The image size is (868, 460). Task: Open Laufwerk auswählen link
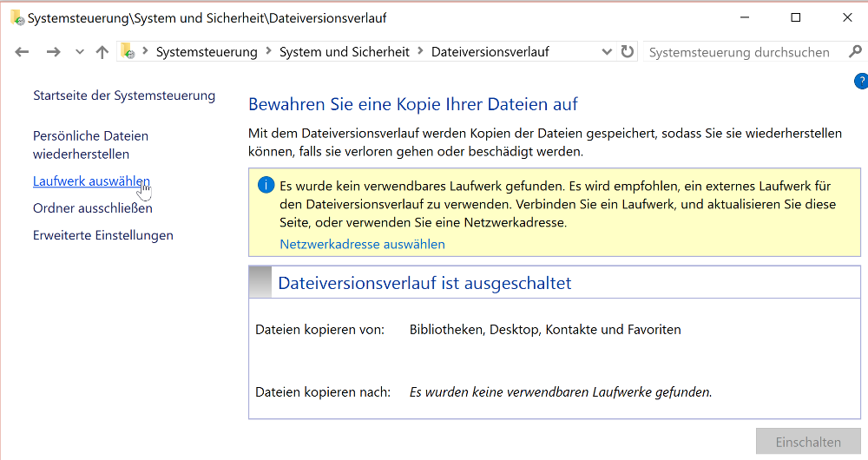91,181
